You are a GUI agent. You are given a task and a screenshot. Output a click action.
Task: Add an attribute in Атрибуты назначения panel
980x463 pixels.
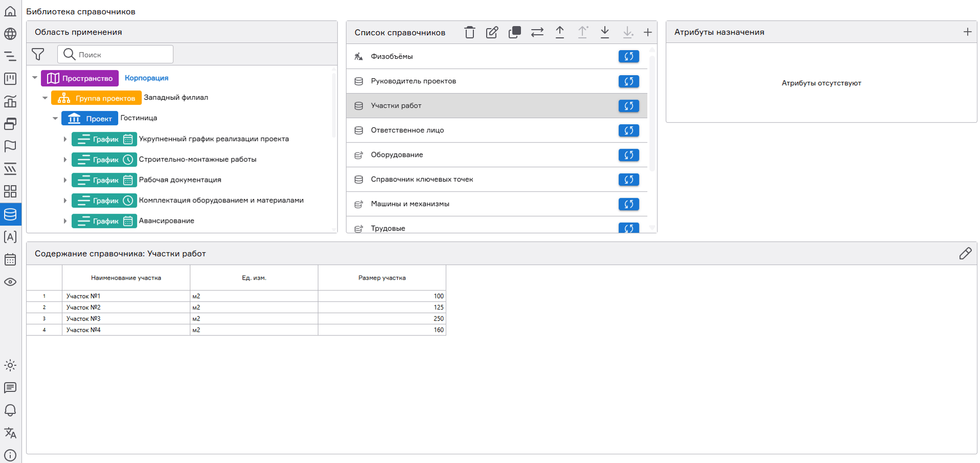pos(967,32)
